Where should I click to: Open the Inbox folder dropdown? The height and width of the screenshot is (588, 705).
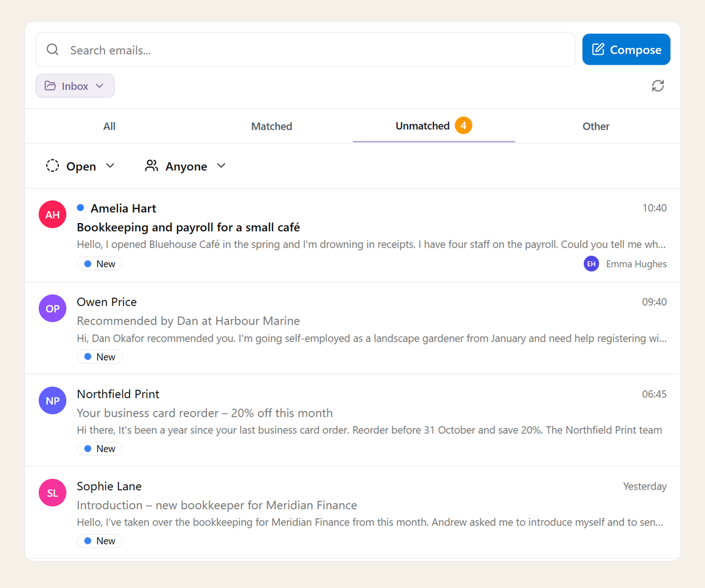pos(75,85)
